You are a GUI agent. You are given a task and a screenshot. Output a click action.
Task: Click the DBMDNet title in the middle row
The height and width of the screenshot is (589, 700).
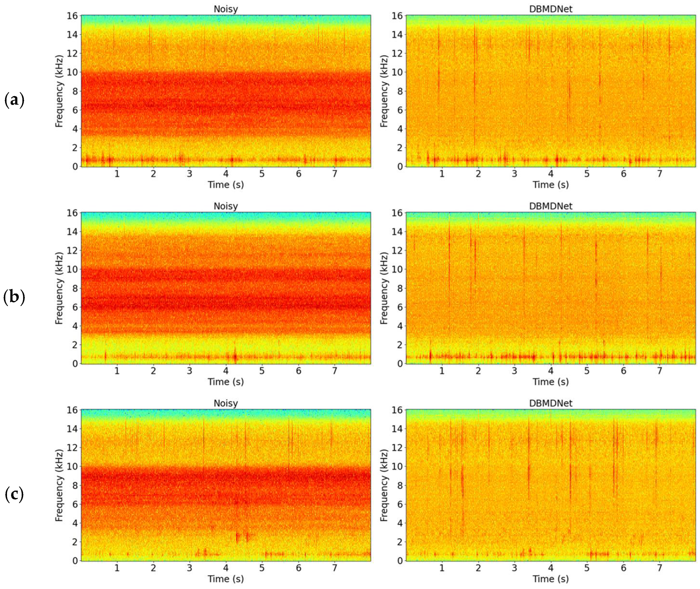coord(550,206)
